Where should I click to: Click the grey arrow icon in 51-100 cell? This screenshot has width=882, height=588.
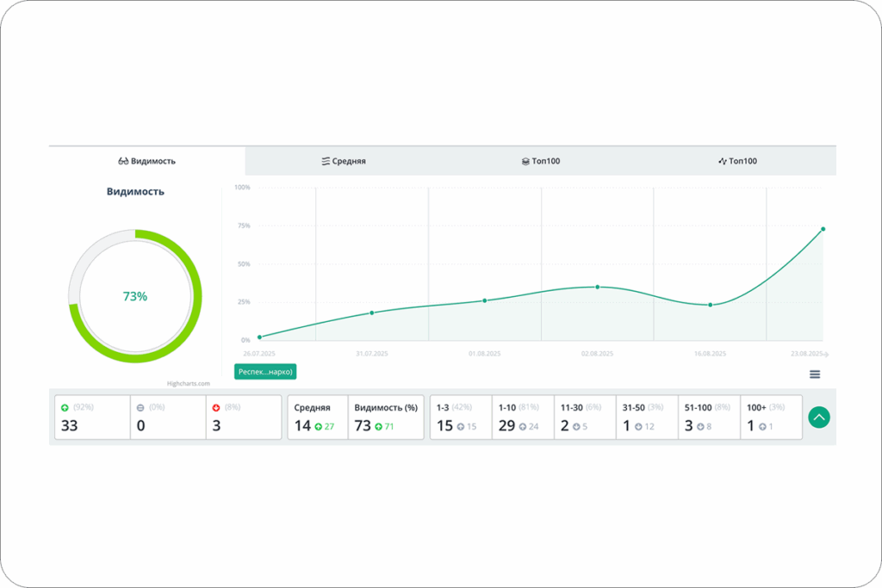(700, 427)
